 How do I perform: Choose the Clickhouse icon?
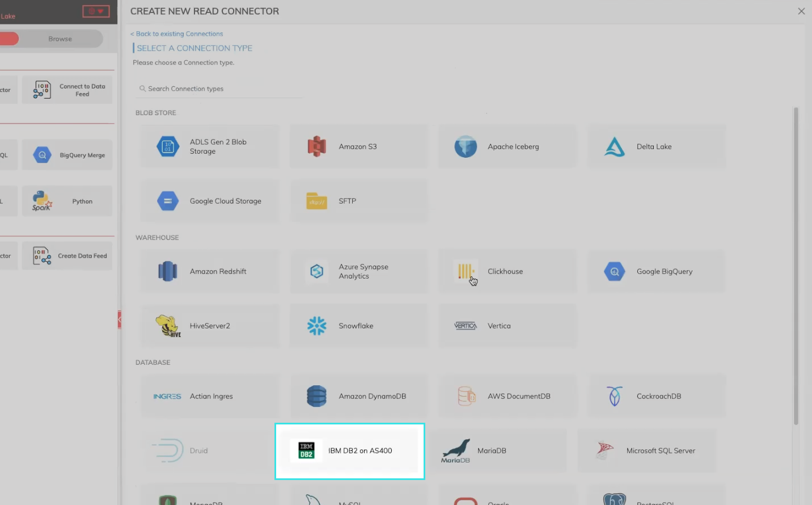point(466,271)
